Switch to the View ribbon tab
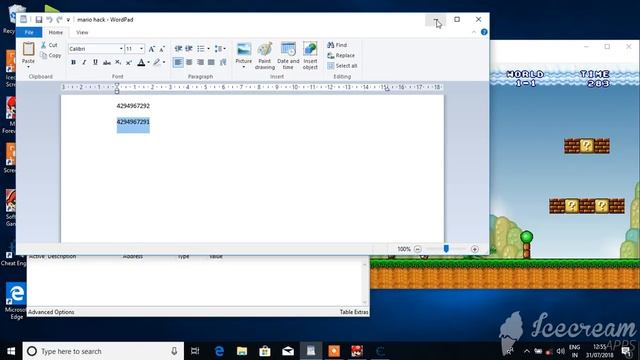The height and width of the screenshot is (360, 640). (82, 32)
